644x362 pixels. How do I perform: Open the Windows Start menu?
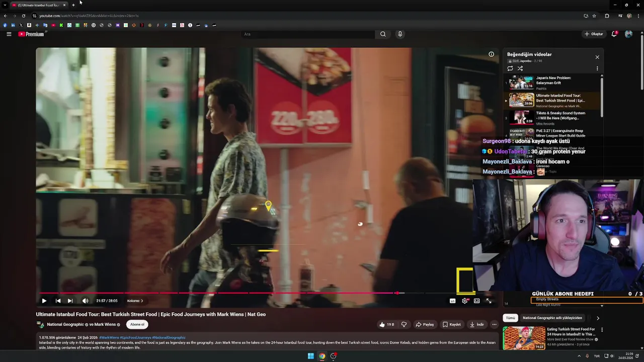click(x=310, y=356)
